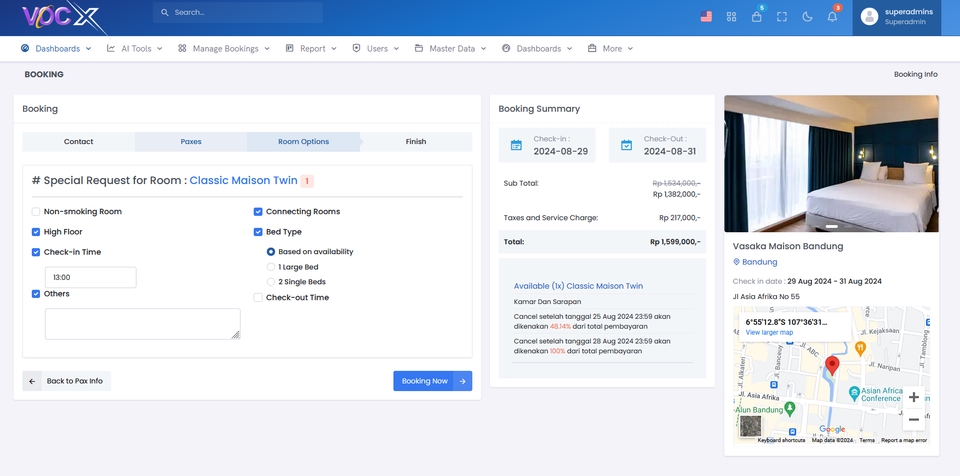
Task: Switch to dark mode moon icon
Action: [807, 17]
